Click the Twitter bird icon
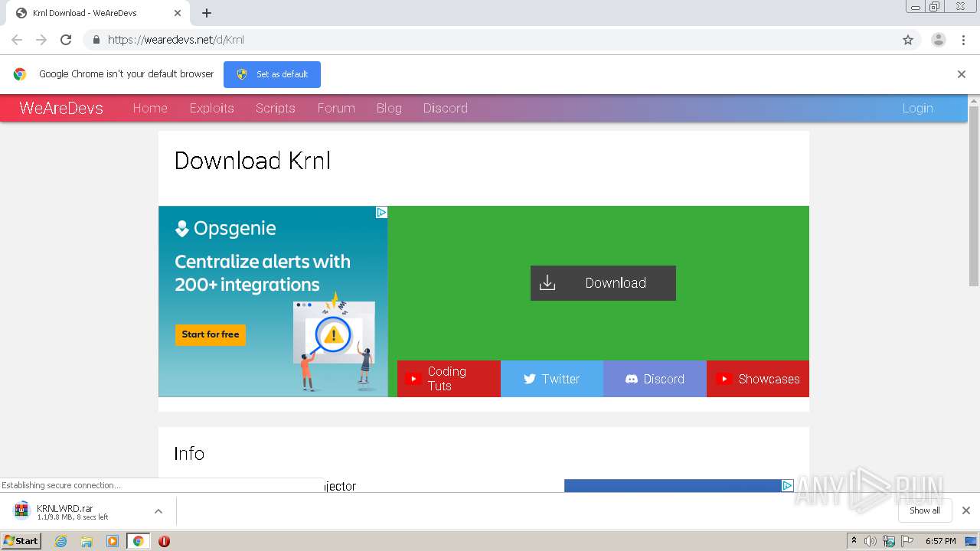 [x=529, y=379]
